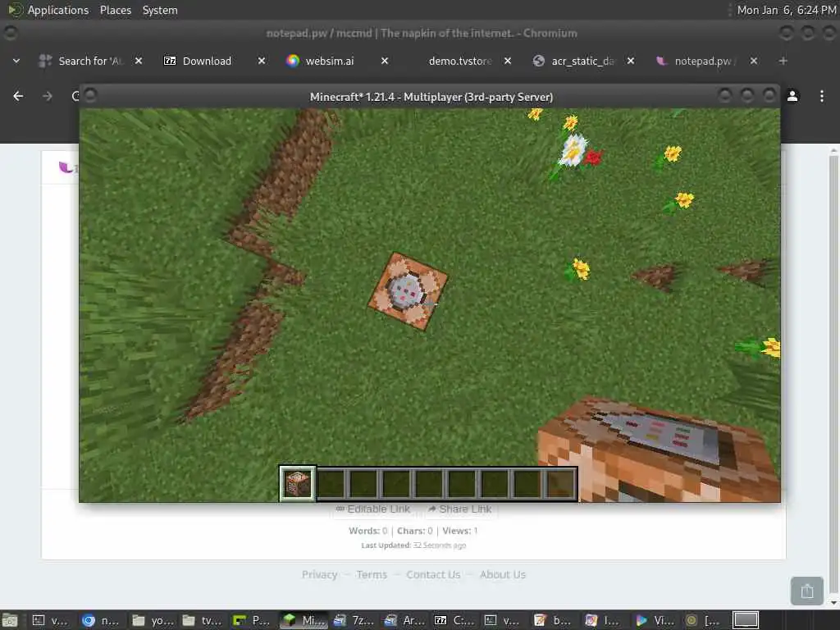Select the fifth hotbar slot in Minecraft
Viewport: 840px width, 630px height.
(429, 484)
